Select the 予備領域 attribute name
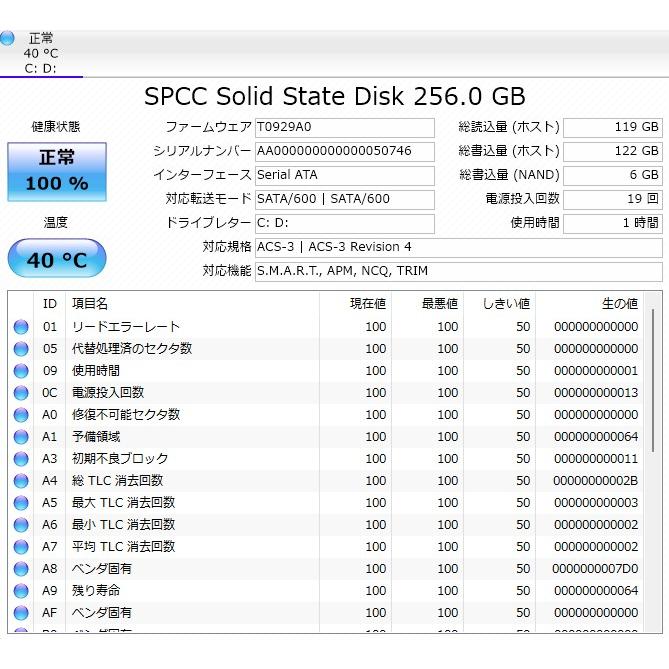The width and height of the screenshot is (669, 669). point(96,437)
